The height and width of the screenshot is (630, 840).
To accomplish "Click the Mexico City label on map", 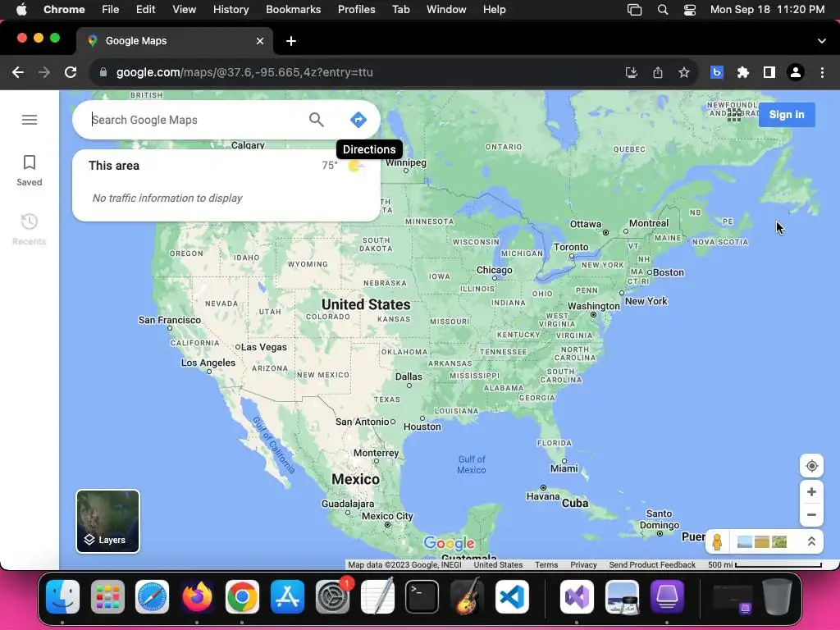I will point(387,516).
